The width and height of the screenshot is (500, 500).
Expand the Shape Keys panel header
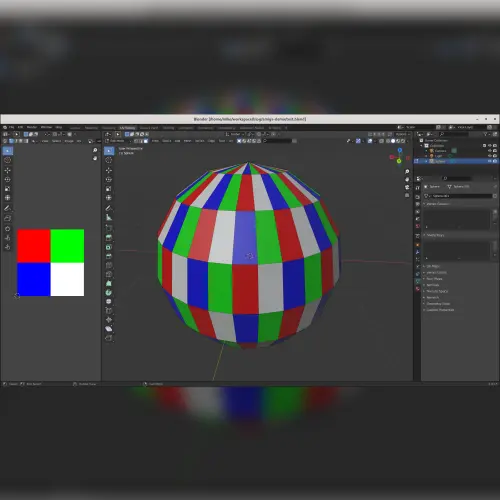pos(459,235)
